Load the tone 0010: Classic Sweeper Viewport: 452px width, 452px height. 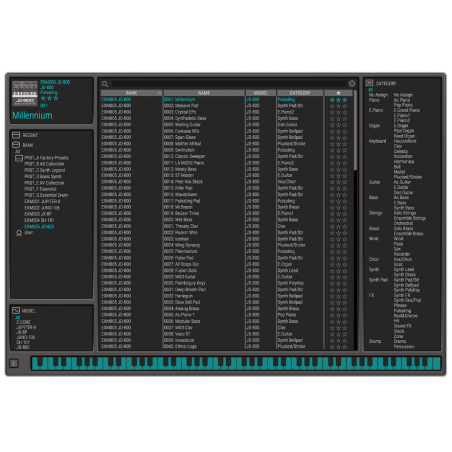pyautogui.click(x=184, y=156)
